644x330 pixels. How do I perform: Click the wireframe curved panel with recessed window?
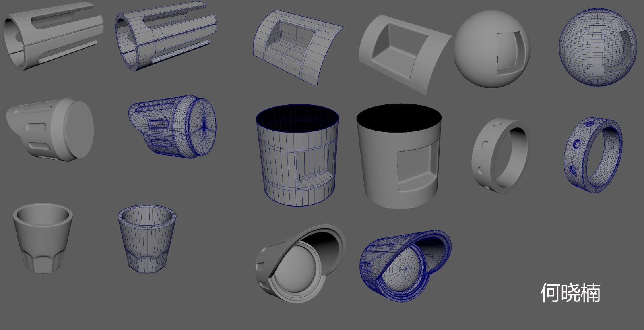[x=297, y=48]
